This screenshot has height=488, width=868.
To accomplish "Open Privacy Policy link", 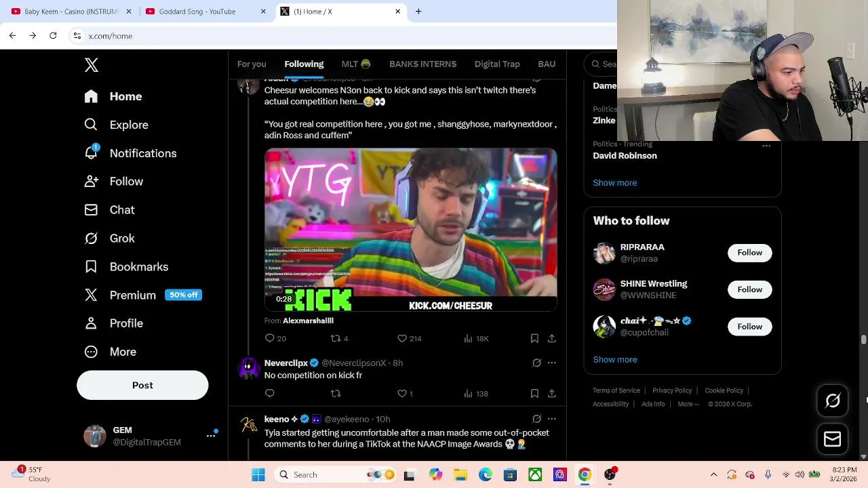I will (x=672, y=390).
